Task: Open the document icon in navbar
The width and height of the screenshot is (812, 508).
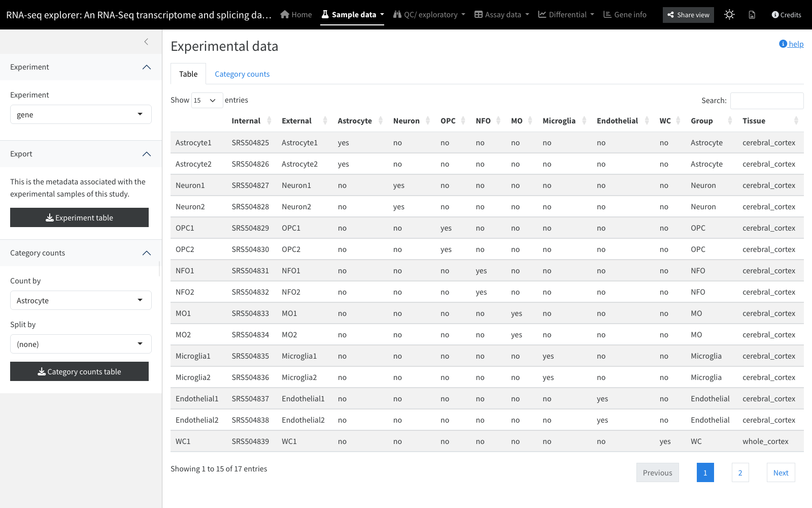Action: (752, 15)
